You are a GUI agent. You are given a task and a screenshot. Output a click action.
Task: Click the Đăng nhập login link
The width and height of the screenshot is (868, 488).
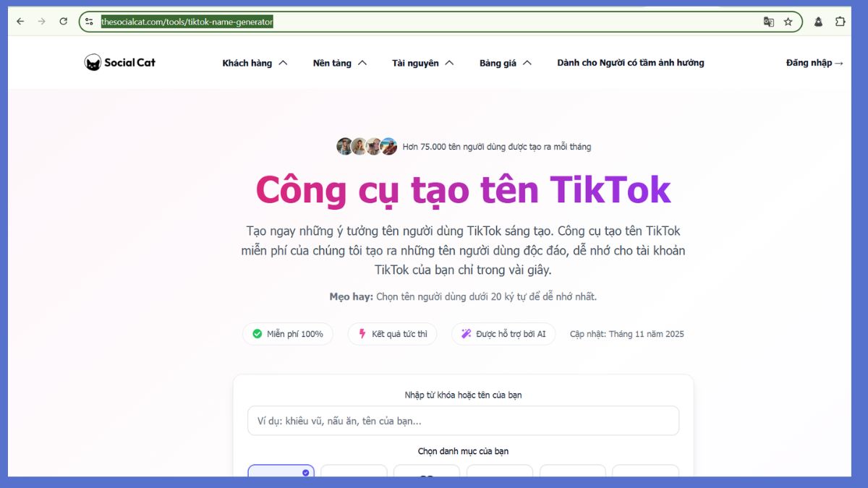pyautogui.click(x=814, y=63)
